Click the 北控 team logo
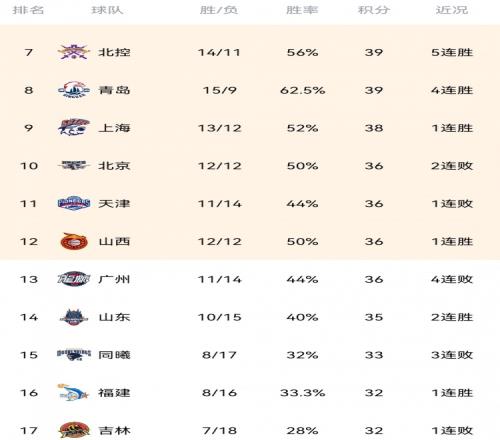The height and width of the screenshot is (440, 500). coord(74,52)
